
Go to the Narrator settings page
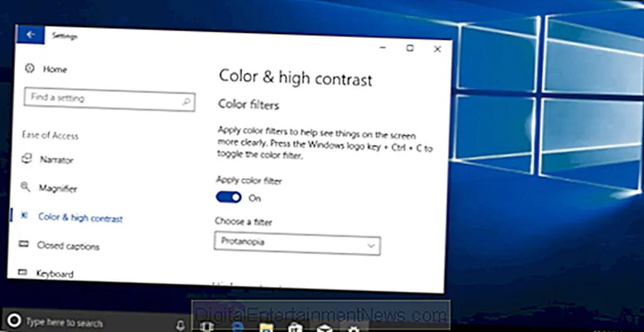[57, 160]
